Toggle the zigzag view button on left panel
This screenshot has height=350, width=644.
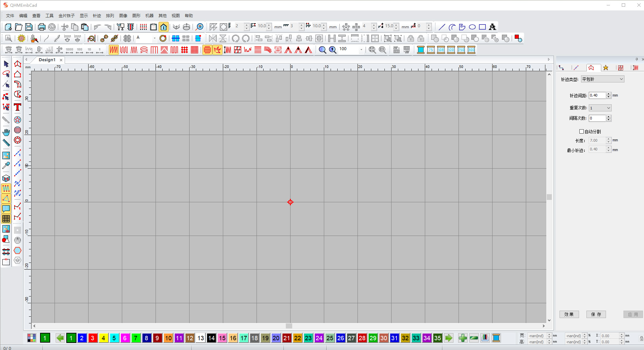(x=6, y=188)
